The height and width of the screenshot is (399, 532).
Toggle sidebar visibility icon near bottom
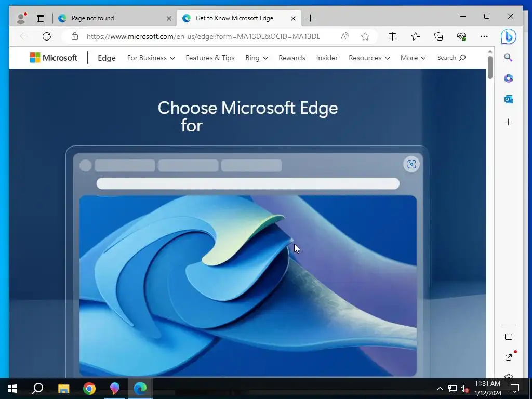point(508,337)
